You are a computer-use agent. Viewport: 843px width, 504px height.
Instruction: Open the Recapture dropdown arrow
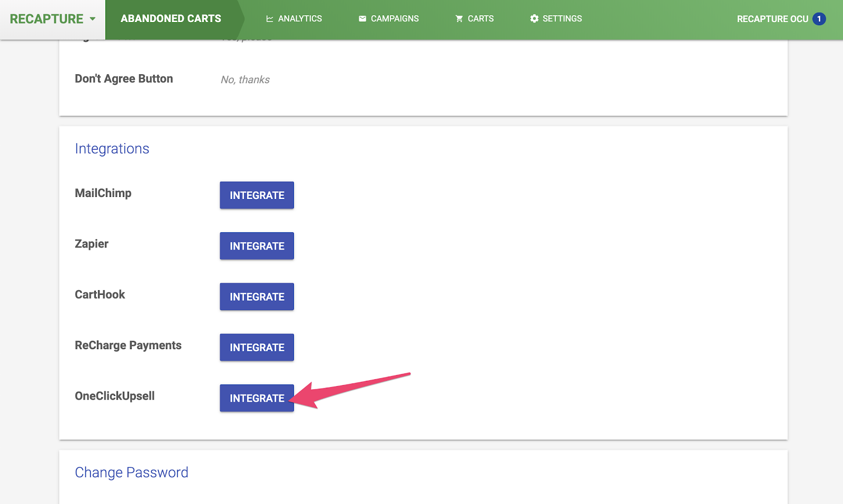(93, 19)
